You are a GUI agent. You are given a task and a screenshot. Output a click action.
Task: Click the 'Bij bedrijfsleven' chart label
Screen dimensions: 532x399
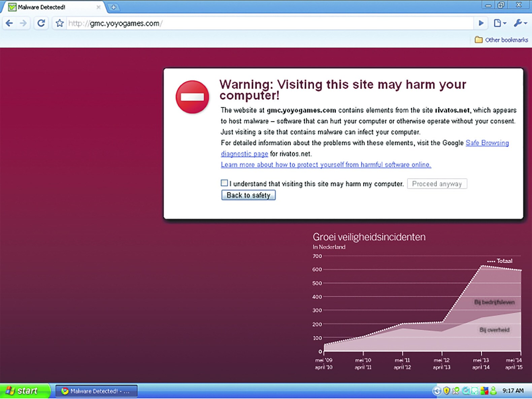point(494,302)
